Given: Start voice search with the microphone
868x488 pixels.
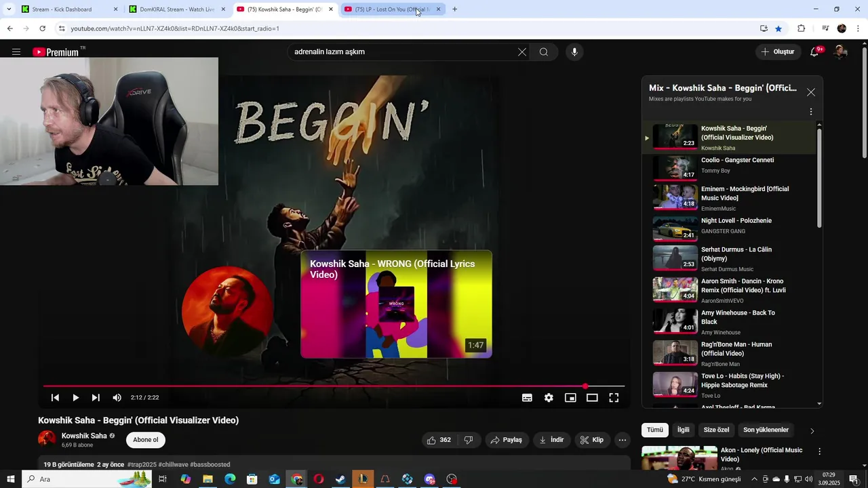Looking at the screenshot, I should (574, 52).
